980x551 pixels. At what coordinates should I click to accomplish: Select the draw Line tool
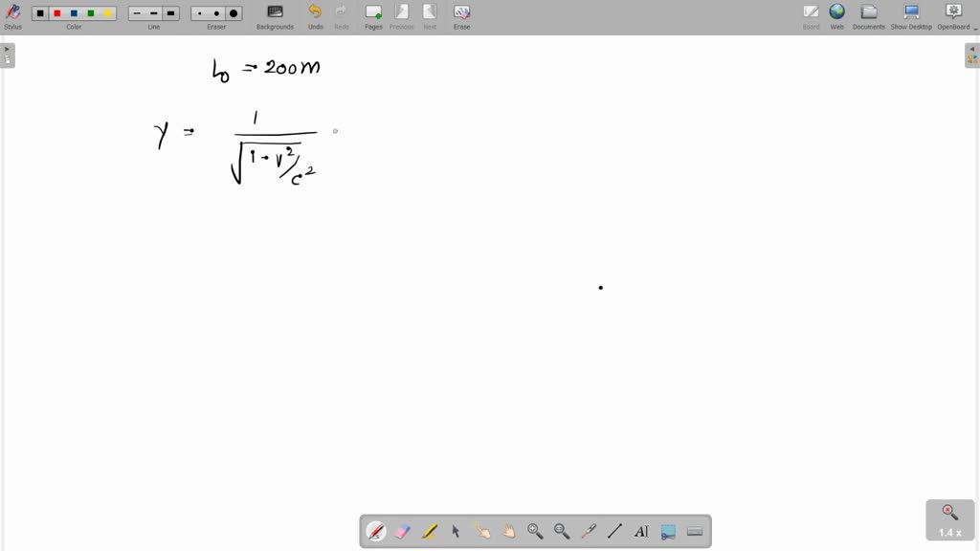[615, 531]
